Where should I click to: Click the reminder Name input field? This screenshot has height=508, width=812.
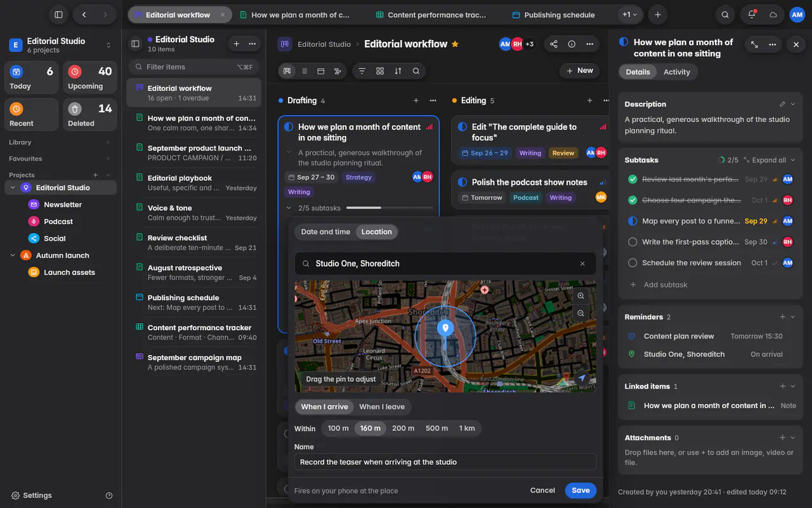click(x=445, y=462)
